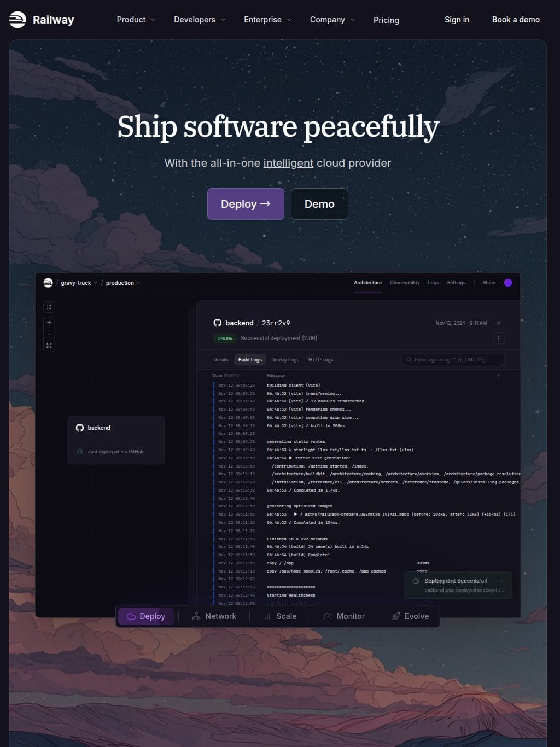
Task: Click the search magnifier icon
Action: [x=409, y=360]
